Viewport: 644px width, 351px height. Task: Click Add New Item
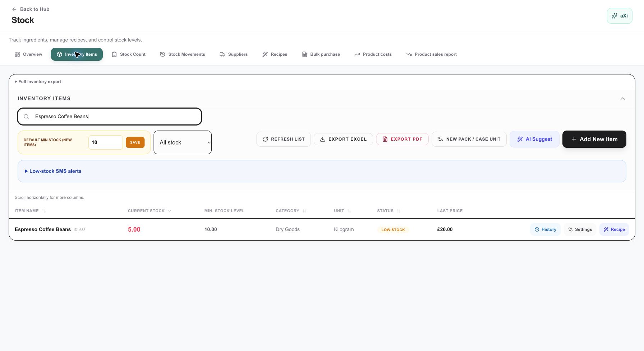click(594, 139)
